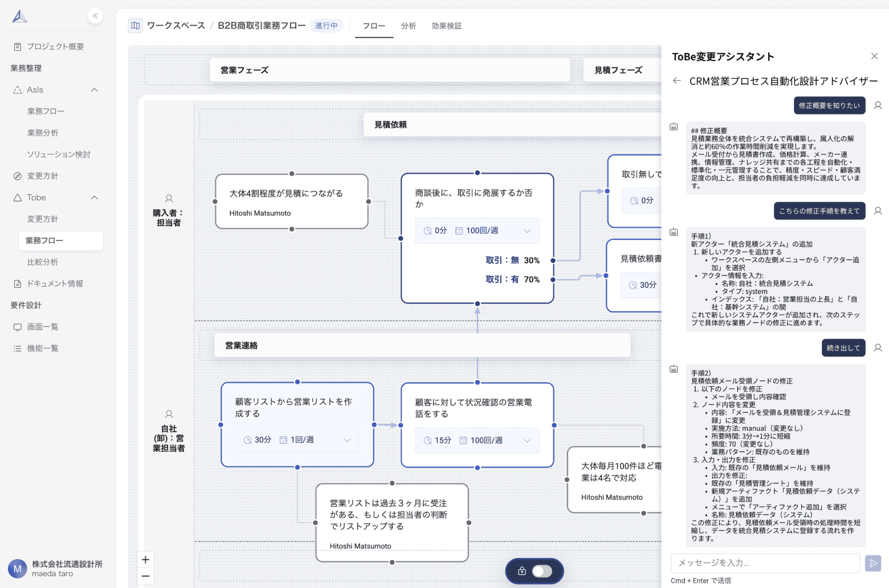Select ドキュメント情報 in the left sidebar
The image size is (889, 588).
55,283
